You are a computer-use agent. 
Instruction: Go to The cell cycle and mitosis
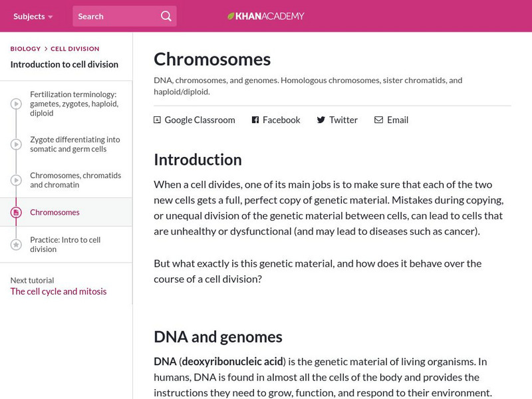tap(59, 291)
